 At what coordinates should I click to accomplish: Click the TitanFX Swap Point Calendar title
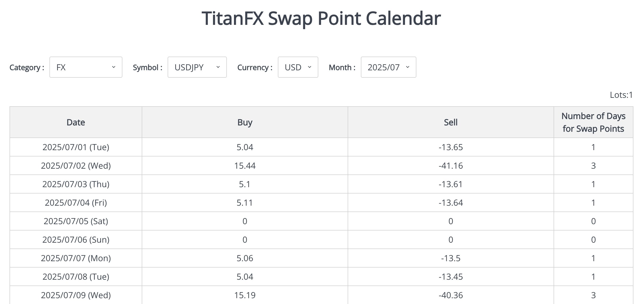coord(321,18)
